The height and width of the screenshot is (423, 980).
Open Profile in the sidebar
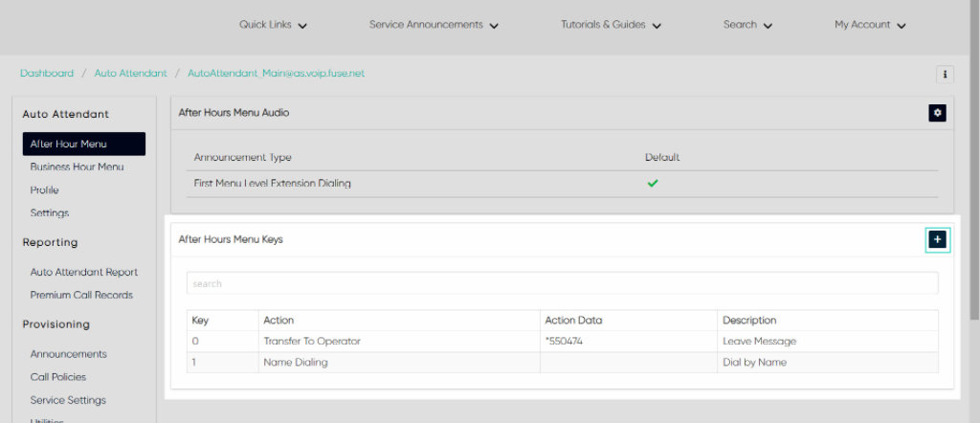44,189
